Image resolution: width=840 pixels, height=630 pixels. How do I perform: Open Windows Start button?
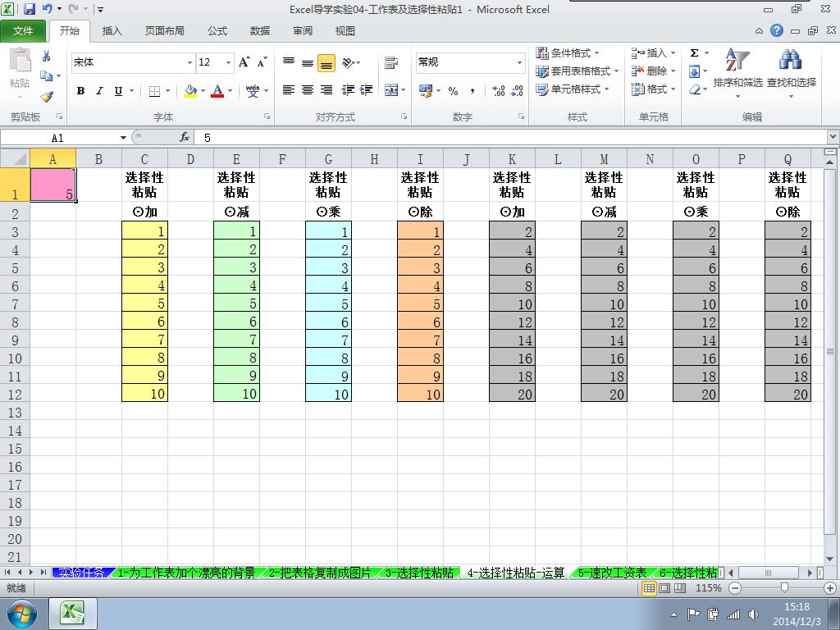[21, 614]
